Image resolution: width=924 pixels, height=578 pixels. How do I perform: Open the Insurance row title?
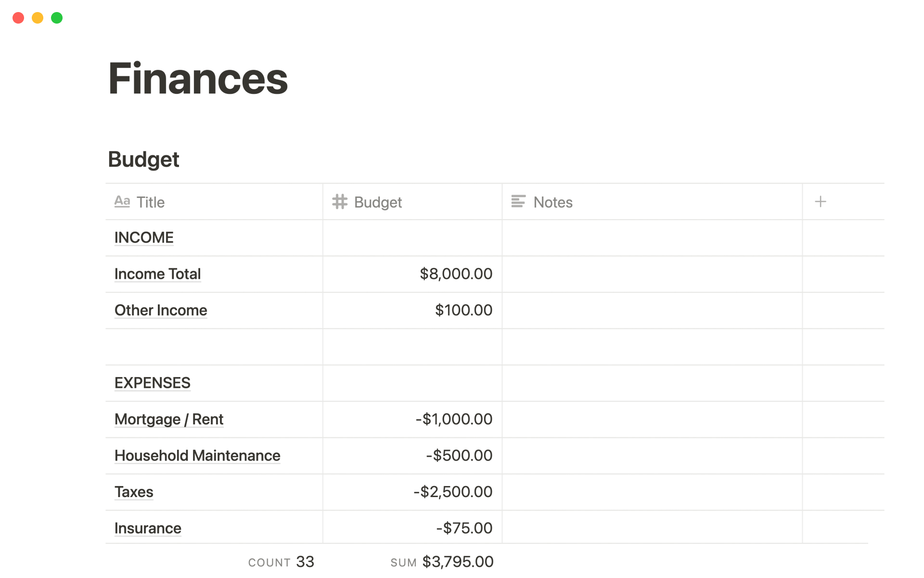148,528
